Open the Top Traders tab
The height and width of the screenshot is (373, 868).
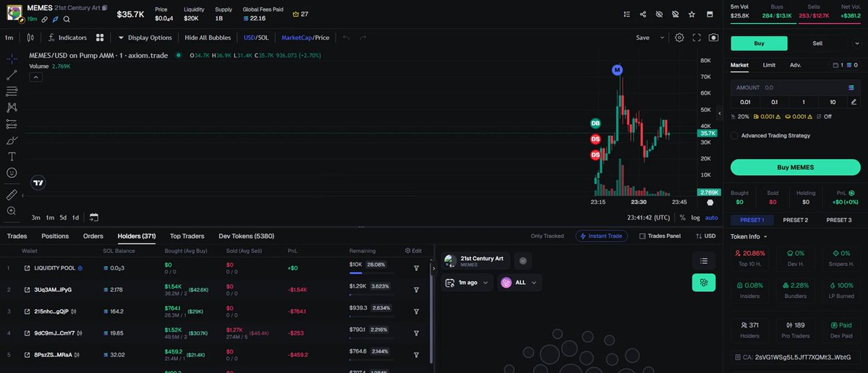point(187,236)
